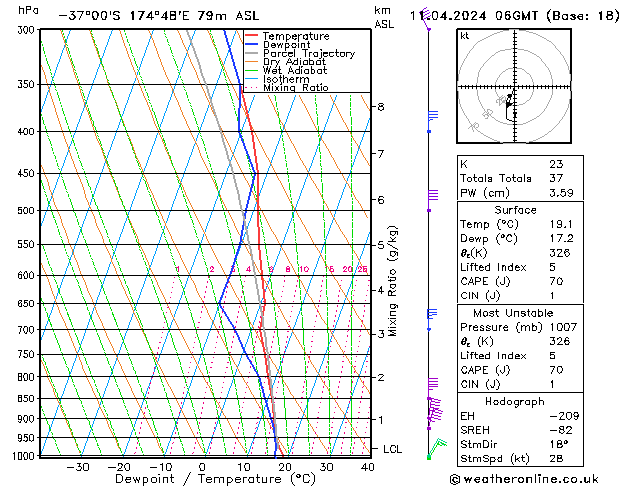Click the date 06GMT header
629x486 pixels.
tap(515, 16)
